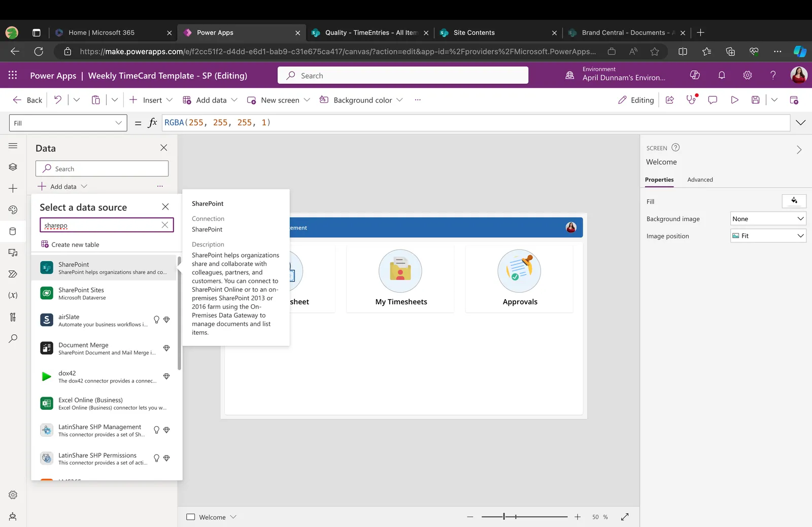The width and height of the screenshot is (812, 527).
Task: Click the Add data button in Data pane
Action: 62,186
